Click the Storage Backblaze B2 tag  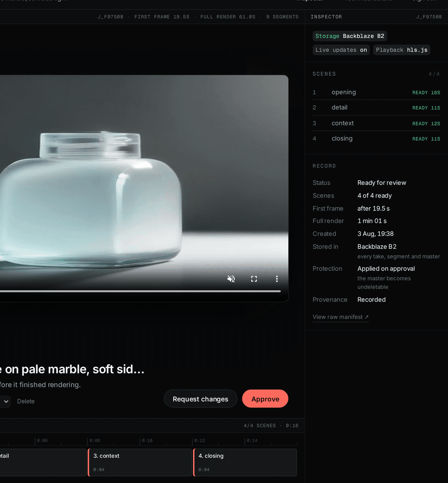(350, 36)
